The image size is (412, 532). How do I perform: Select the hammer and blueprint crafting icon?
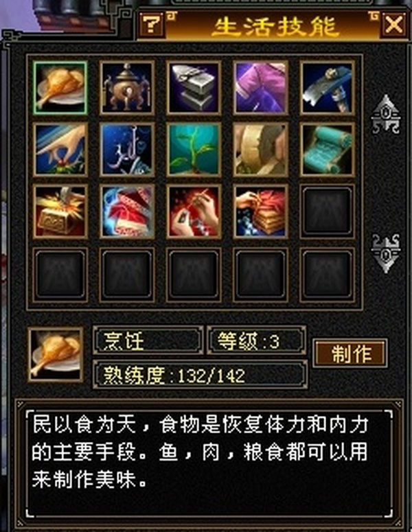pos(328,88)
